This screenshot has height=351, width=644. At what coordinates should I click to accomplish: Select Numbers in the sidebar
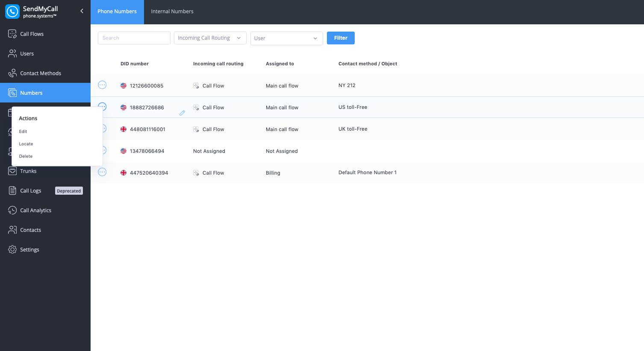pos(45,93)
